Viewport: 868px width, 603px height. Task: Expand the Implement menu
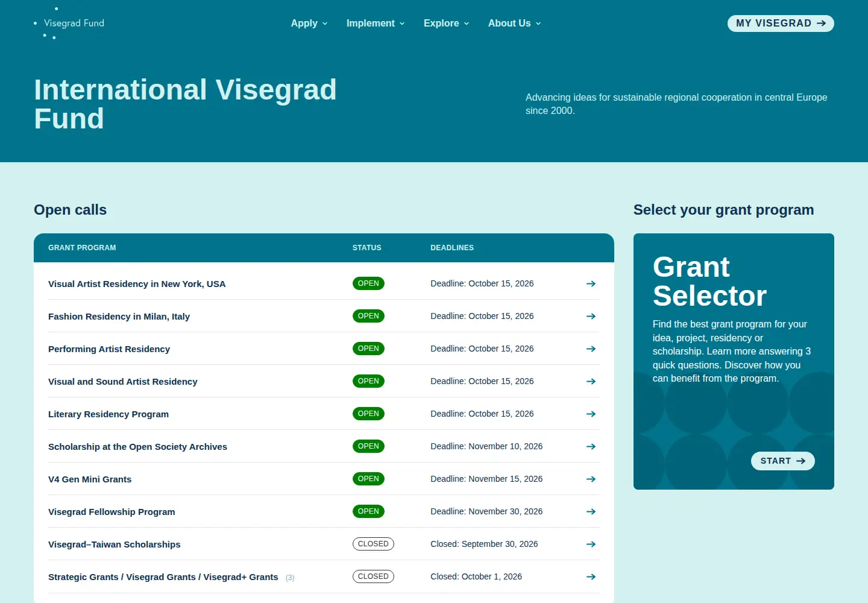(376, 23)
